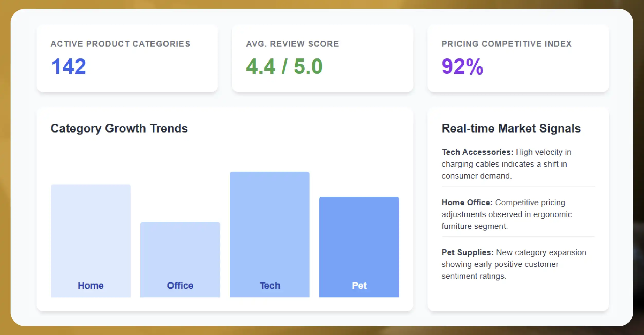Viewport: 644px width, 335px height.
Task: Select the Tech bar in chart
Action: pyautogui.click(x=270, y=234)
